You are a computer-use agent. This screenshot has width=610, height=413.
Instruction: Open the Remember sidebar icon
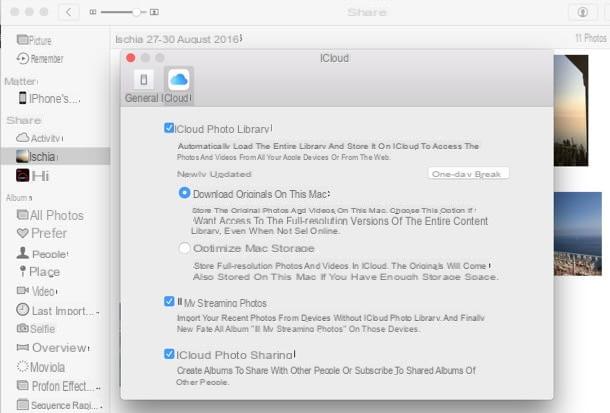(x=23, y=58)
